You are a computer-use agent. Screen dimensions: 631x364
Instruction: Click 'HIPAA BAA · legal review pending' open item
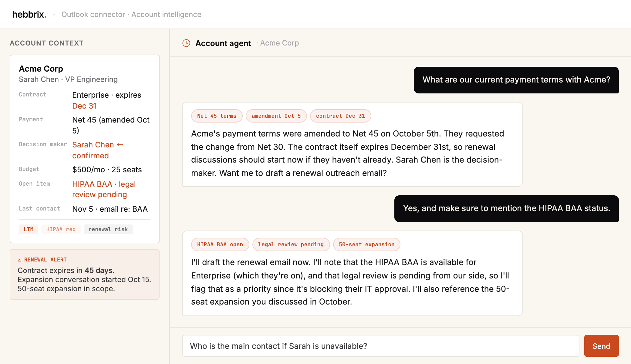[104, 189]
